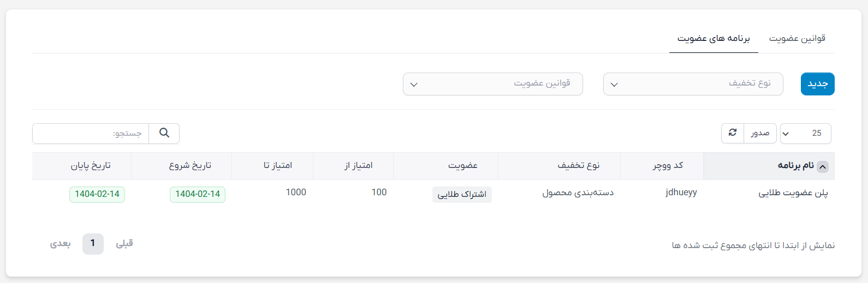Click the بعدی pagination link
868x283 pixels.
pyautogui.click(x=61, y=244)
